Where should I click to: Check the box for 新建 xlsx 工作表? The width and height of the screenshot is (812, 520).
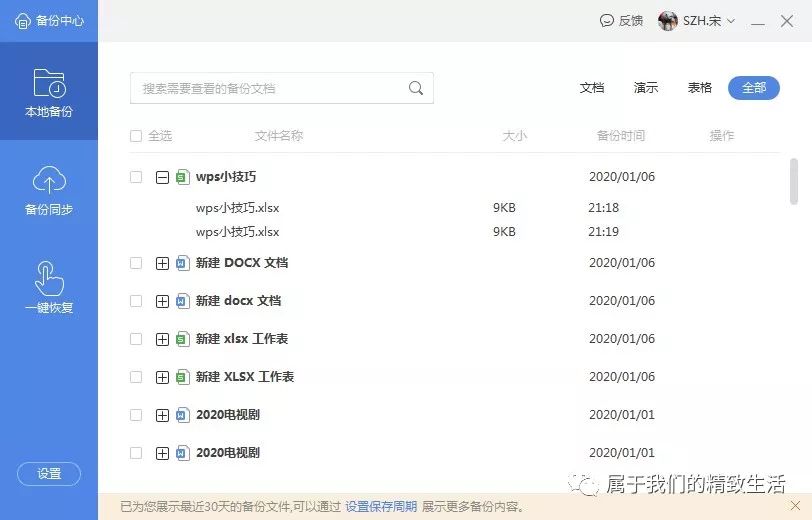(x=136, y=339)
